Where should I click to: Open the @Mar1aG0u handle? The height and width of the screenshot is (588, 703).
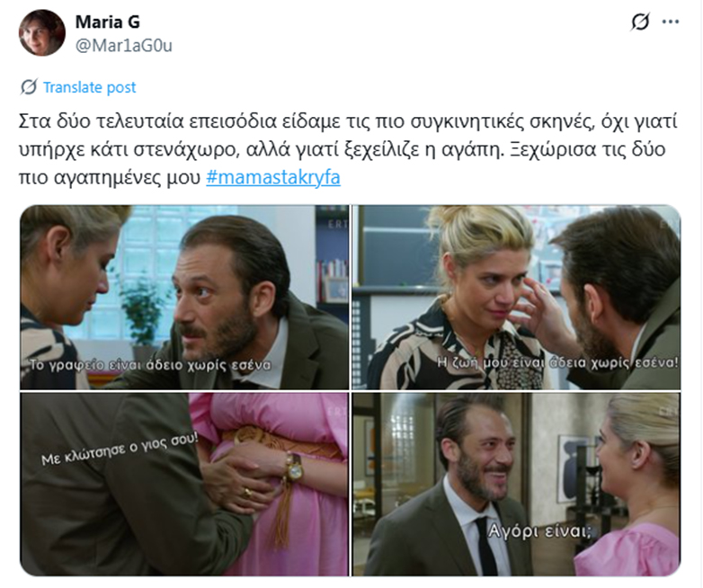coord(124,45)
